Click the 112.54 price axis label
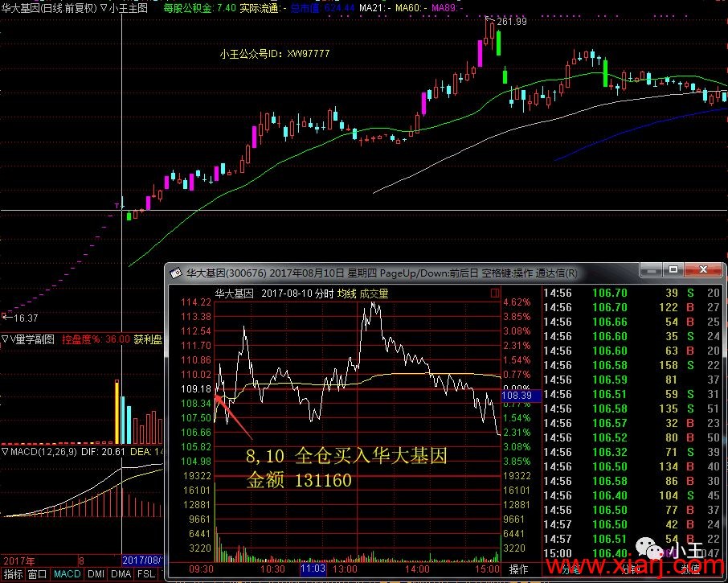 point(196,331)
